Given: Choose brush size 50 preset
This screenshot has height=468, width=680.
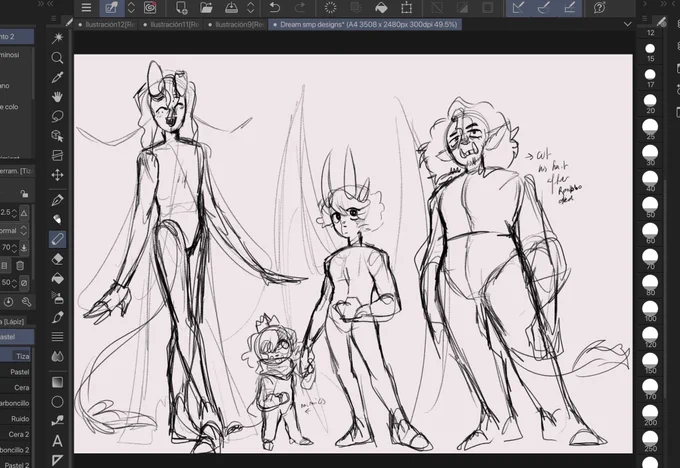Looking at the screenshot, I should 650,207.
